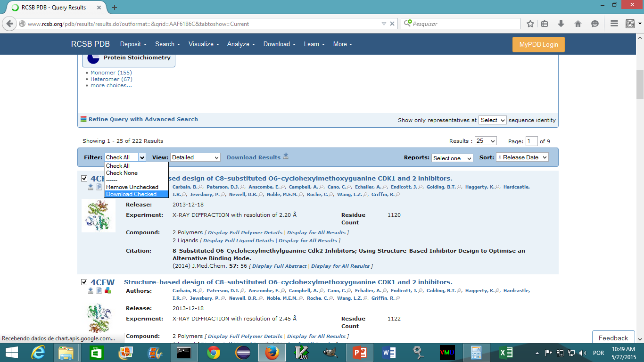Open the Monomer (155) link
This screenshot has height=362, width=644.
point(111,73)
